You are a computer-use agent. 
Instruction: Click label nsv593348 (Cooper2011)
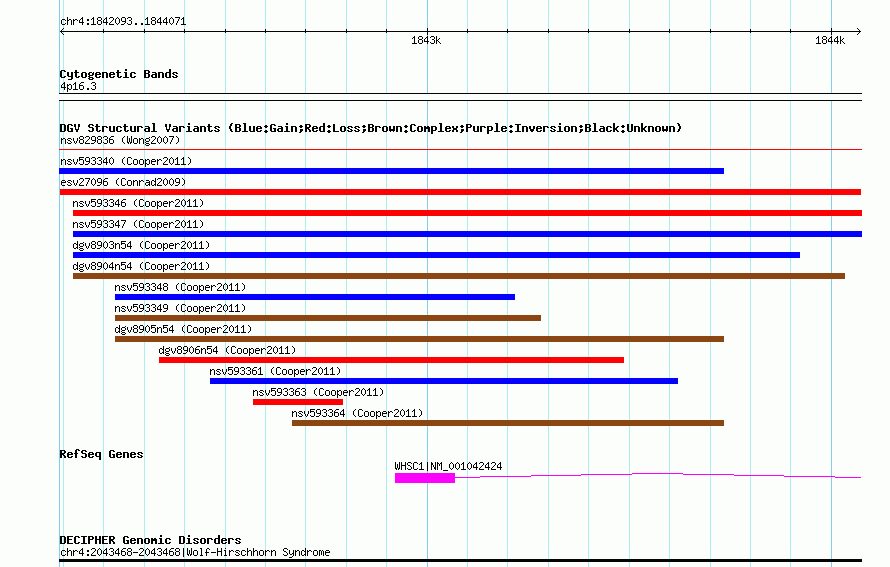(180, 287)
